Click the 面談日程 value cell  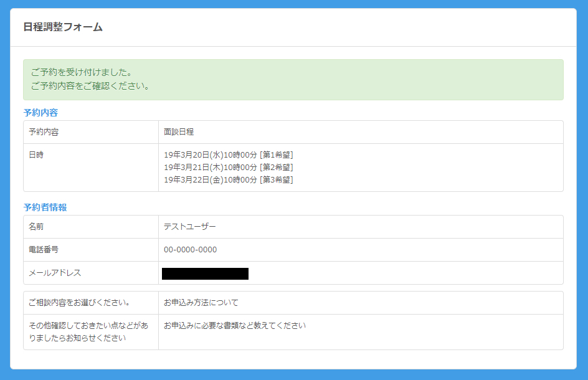point(179,132)
